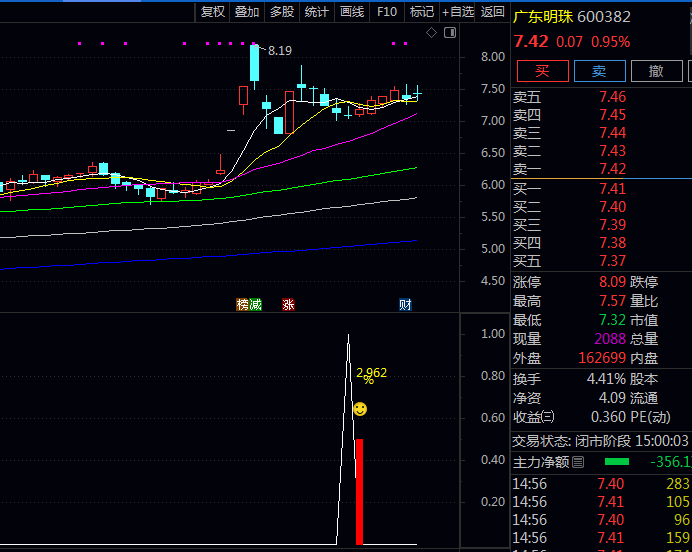Open F10 company info
The height and width of the screenshot is (552, 692).
tap(386, 12)
